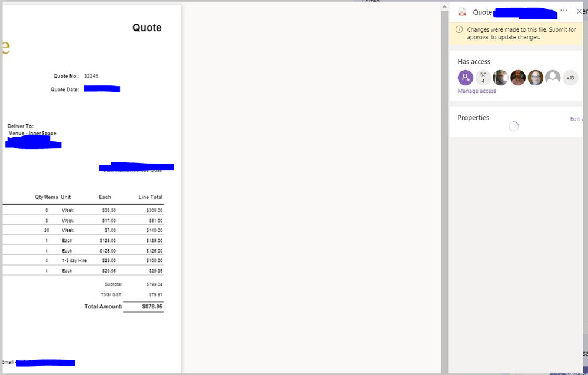This screenshot has height=375, width=588.
Task: Click the $7.00 each price
Action: click(110, 230)
